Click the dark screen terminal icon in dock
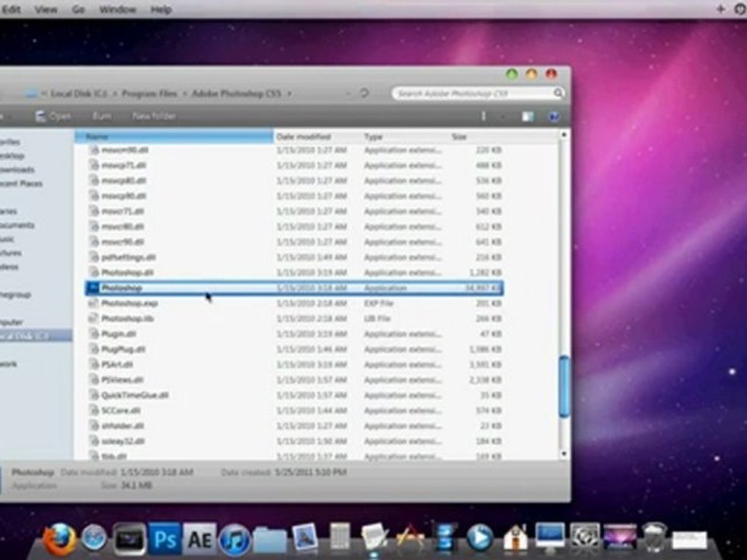This screenshot has height=560, width=747. 129,539
